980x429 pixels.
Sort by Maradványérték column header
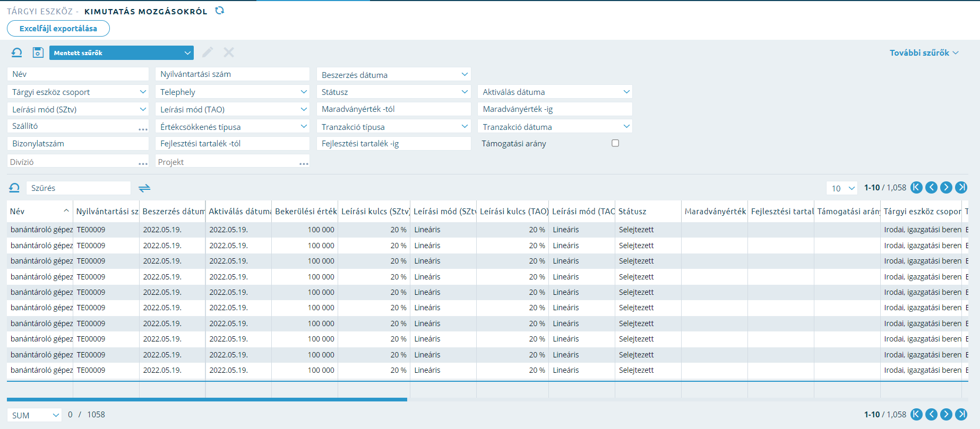[x=715, y=211]
